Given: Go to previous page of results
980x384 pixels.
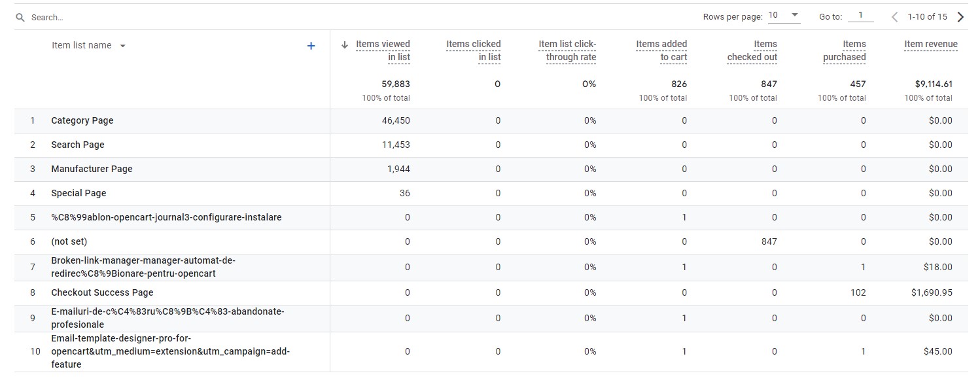Looking at the screenshot, I should pos(895,17).
